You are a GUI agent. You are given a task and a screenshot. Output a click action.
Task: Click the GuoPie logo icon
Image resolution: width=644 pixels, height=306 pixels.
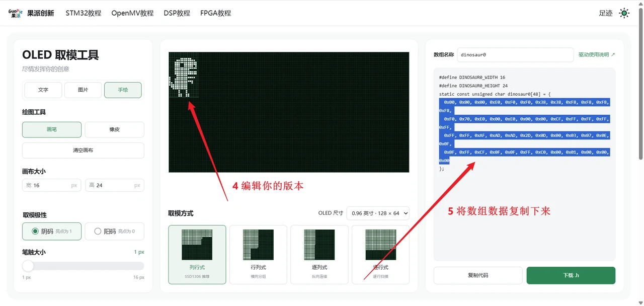(16, 13)
